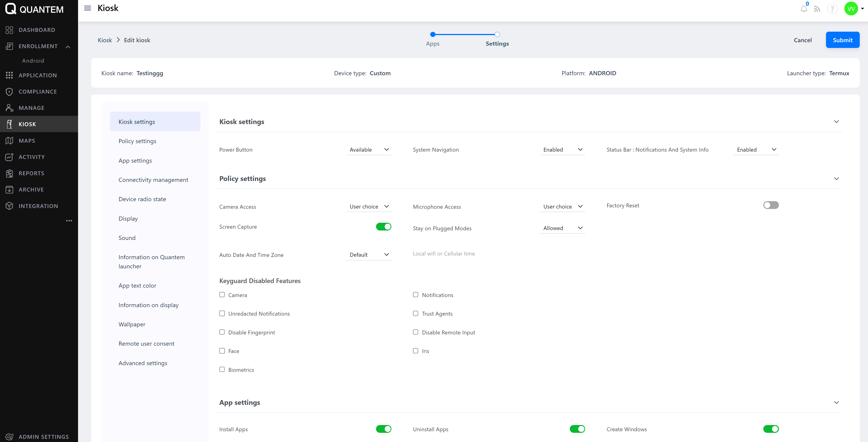Open Admin Settings gear icon
The height and width of the screenshot is (442, 868).
tap(9, 437)
